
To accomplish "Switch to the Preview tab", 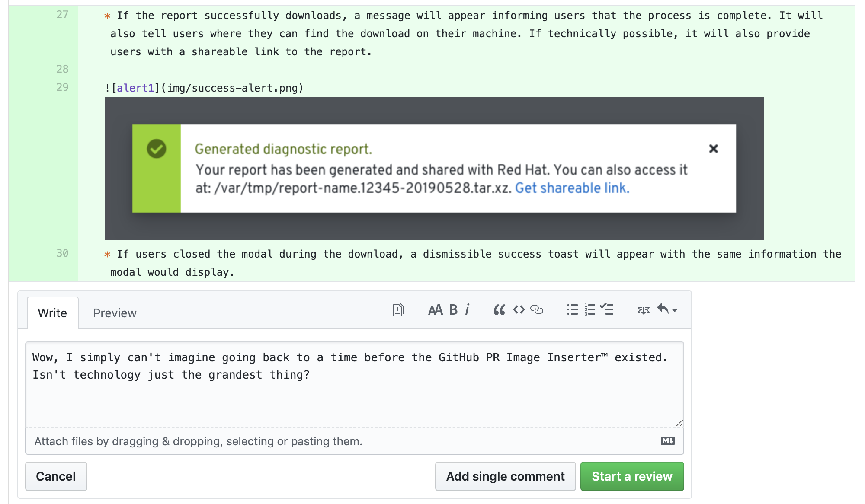I will pyautogui.click(x=115, y=313).
